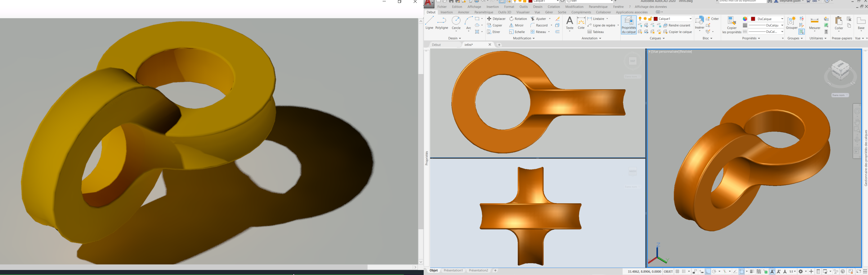Click Rendre courant layer button
The height and width of the screenshot is (275, 868).
click(x=677, y=25)
